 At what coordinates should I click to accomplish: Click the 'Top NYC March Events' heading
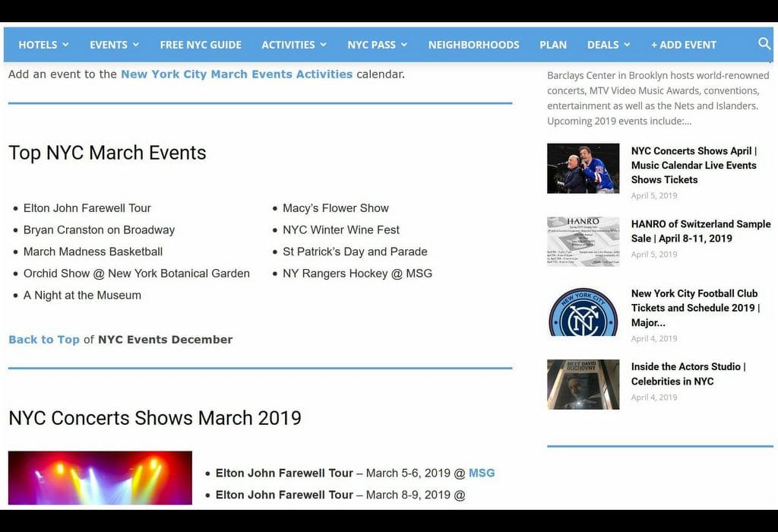[107, 153]
